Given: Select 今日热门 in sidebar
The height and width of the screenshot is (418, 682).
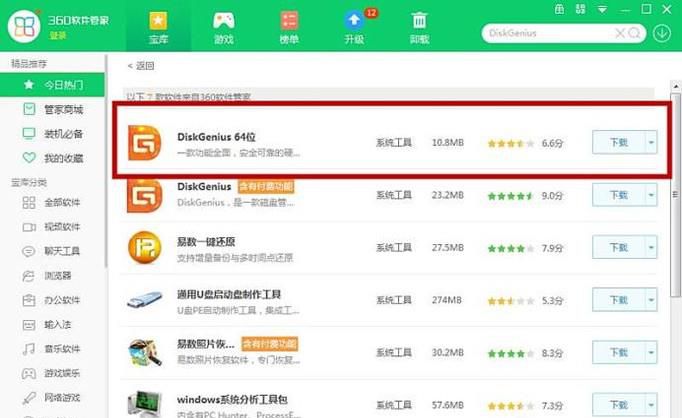Looking at the screenshot, I should click(52, 84).
